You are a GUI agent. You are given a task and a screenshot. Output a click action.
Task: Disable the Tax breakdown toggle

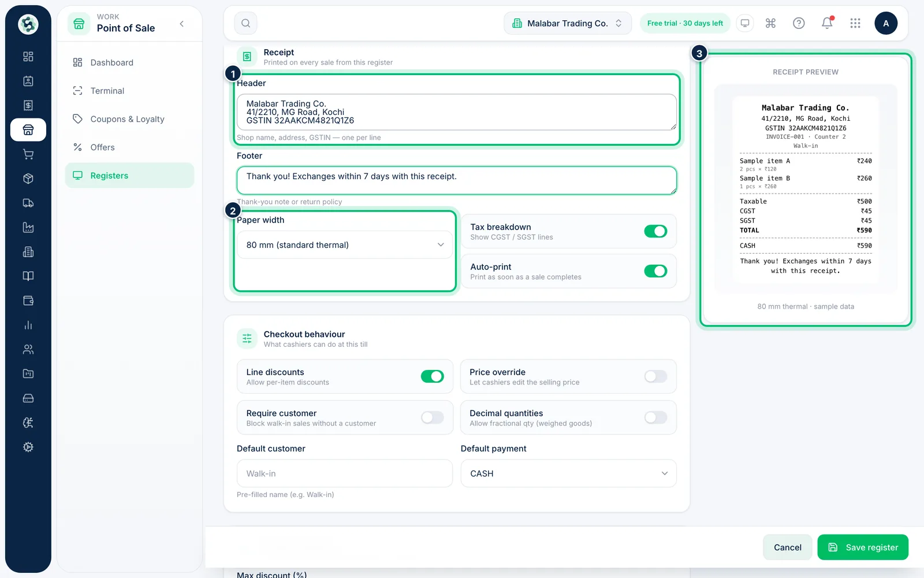(655, 231)
